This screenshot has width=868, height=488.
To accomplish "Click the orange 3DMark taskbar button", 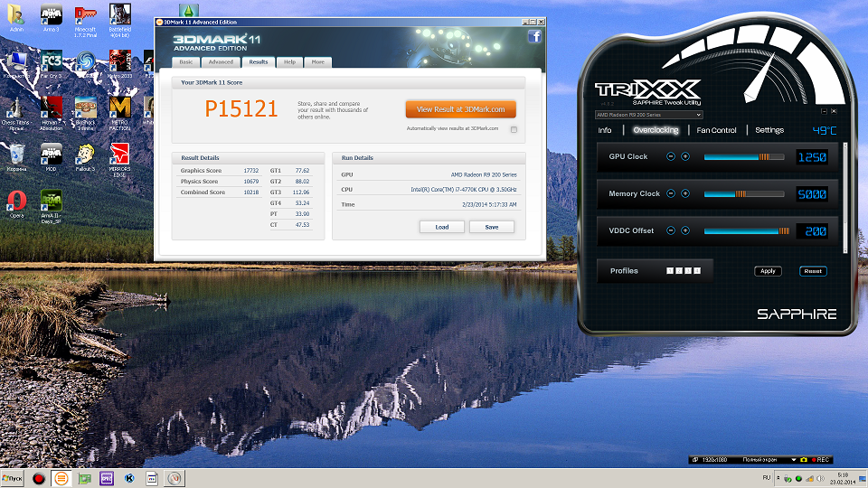I will tap(61, 479).
